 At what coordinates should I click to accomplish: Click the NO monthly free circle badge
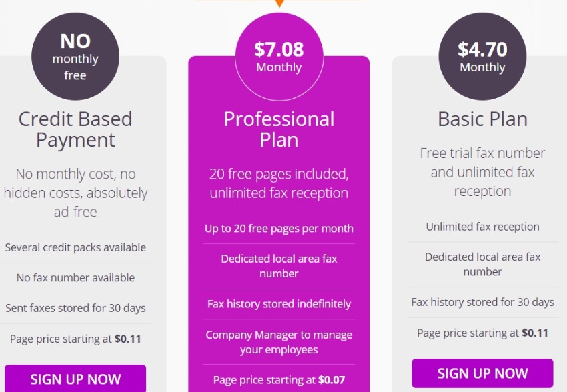75,57
